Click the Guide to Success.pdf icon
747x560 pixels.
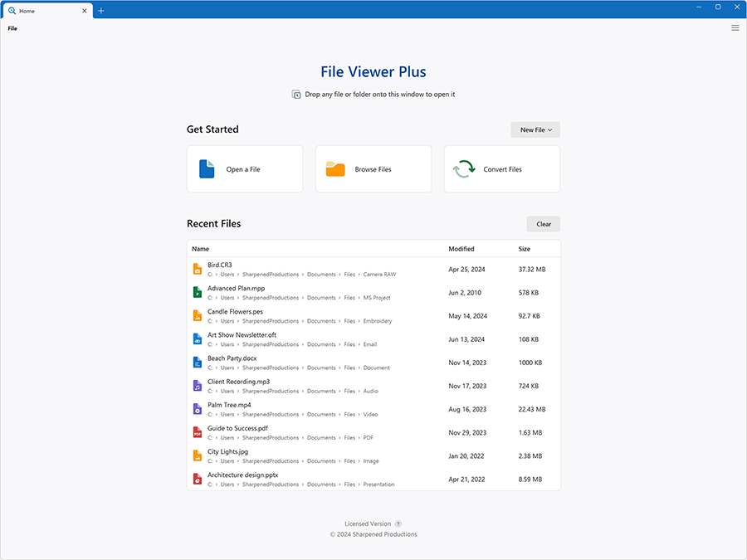198,432
